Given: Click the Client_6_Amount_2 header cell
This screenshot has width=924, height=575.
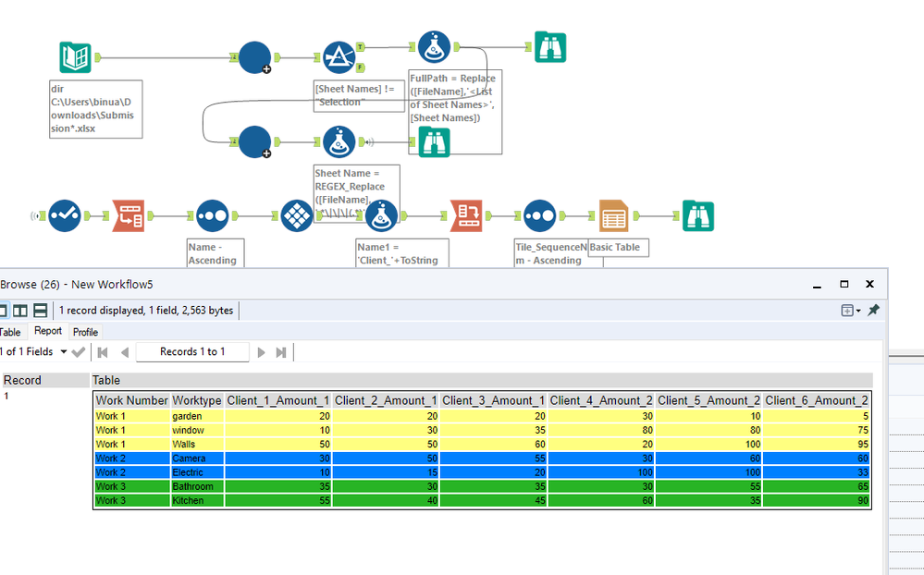Looking at the screenshot, I should pos(817,400).
